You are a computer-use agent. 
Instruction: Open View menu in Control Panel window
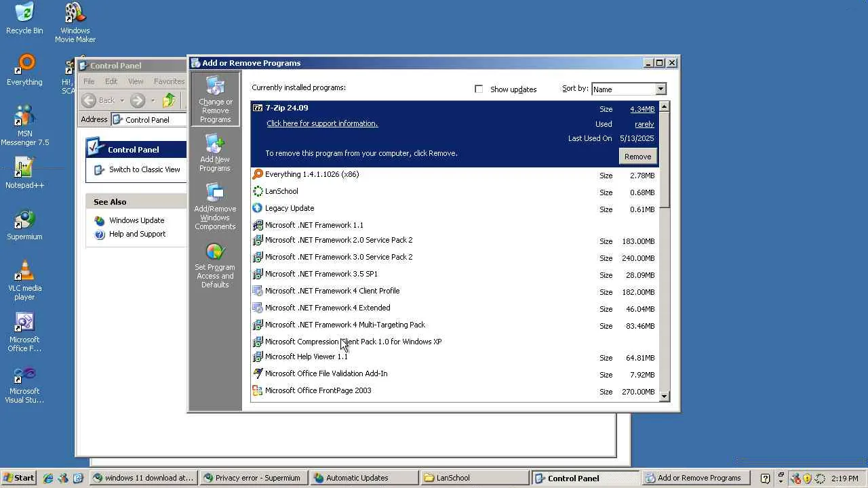coord(136,81)
